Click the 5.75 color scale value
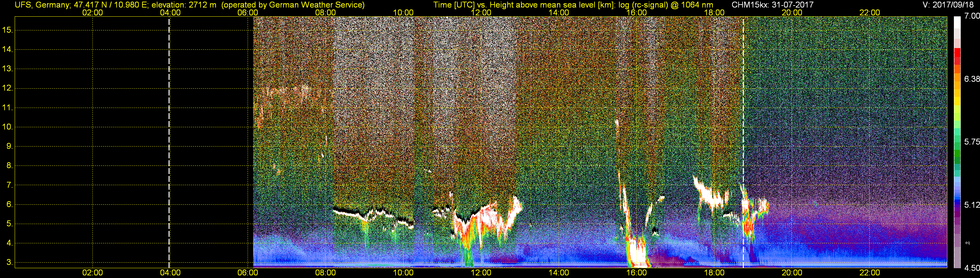 [x=972, y=142]
